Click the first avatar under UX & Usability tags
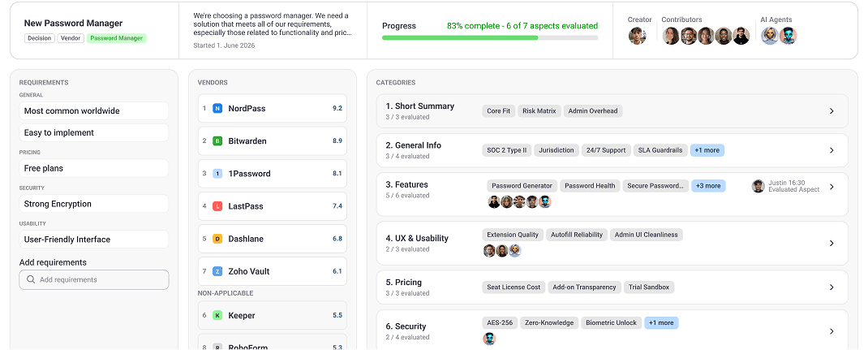Screen dimensions: 868x350 pos(489,251)
